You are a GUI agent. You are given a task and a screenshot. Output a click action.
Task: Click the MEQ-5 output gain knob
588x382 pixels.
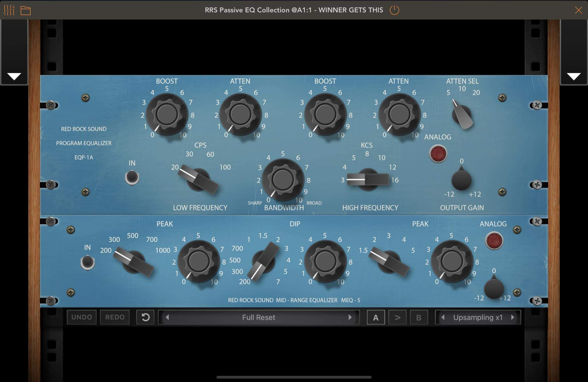tap(494, 288)
